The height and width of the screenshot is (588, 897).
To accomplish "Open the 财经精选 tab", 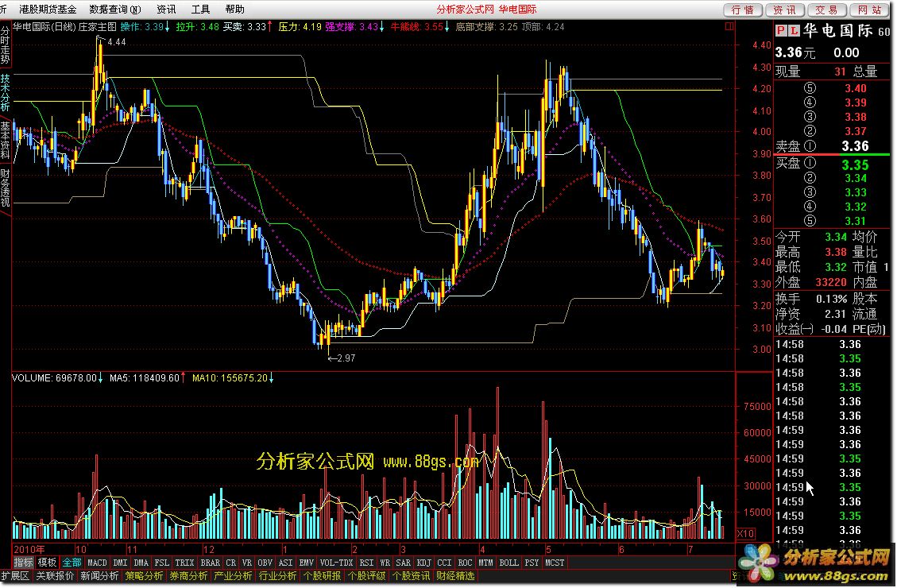I will coord(455,575).
